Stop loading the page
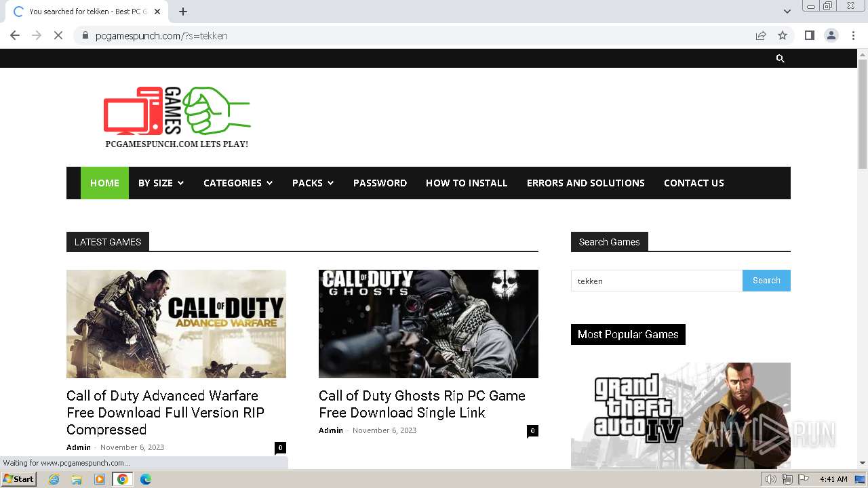Screen dimensions: 868x488 [x=58, y=35]
